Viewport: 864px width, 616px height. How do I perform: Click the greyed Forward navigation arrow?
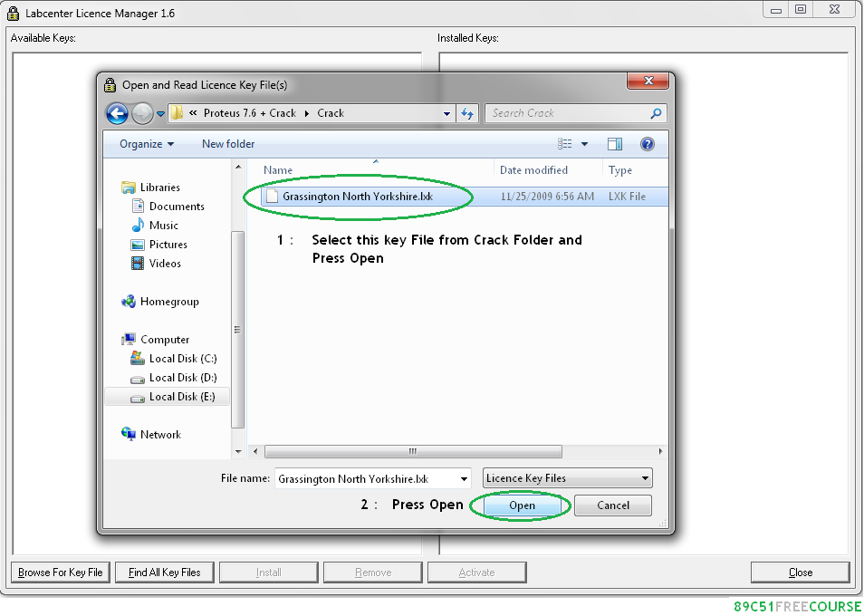point(142,114)
